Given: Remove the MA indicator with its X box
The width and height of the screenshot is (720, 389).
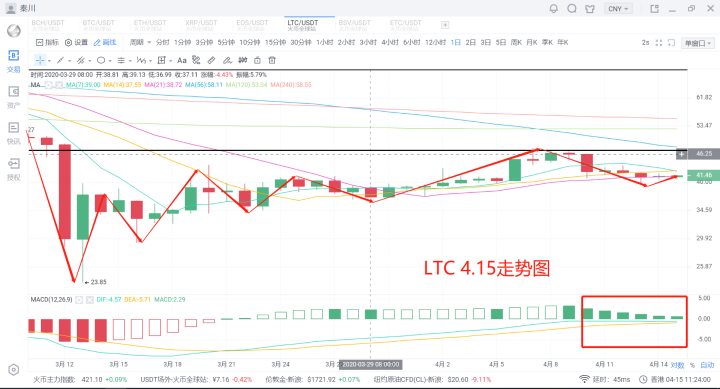Looking at the screenshot, I should (x=59, y=85).
